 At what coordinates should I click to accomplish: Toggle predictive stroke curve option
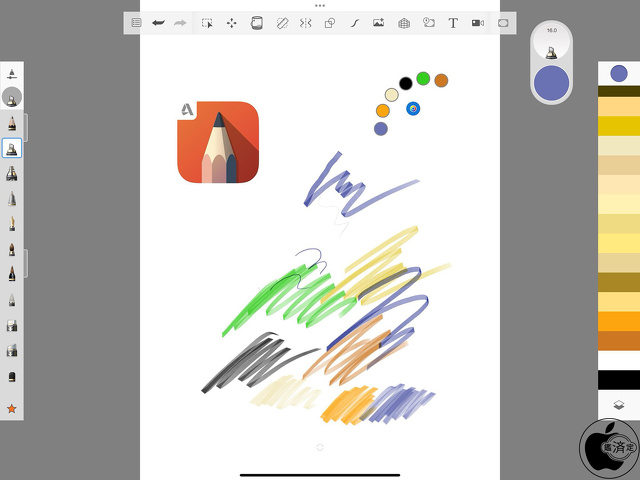pos(354,23)
